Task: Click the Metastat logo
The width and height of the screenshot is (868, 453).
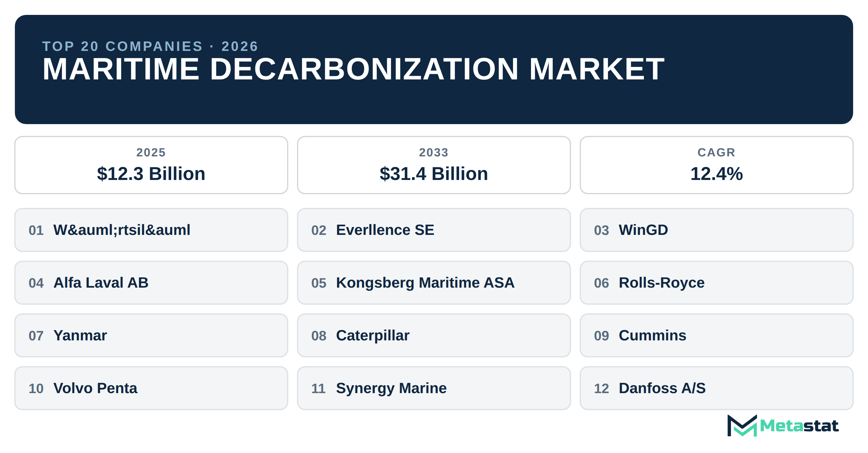Action: point(782,425)
